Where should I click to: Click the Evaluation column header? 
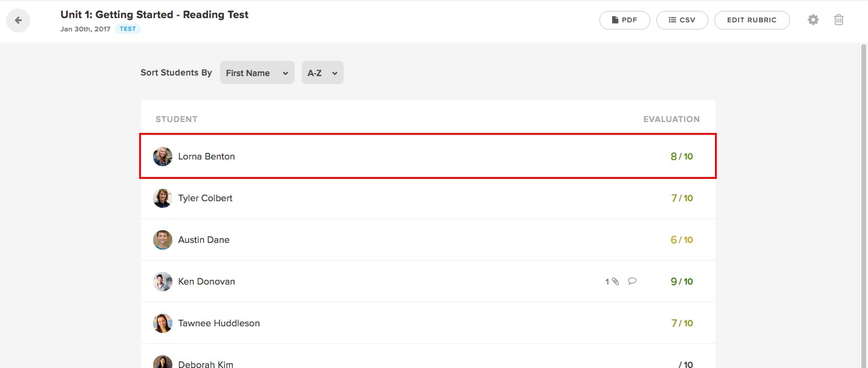click(x=671, y=119)
